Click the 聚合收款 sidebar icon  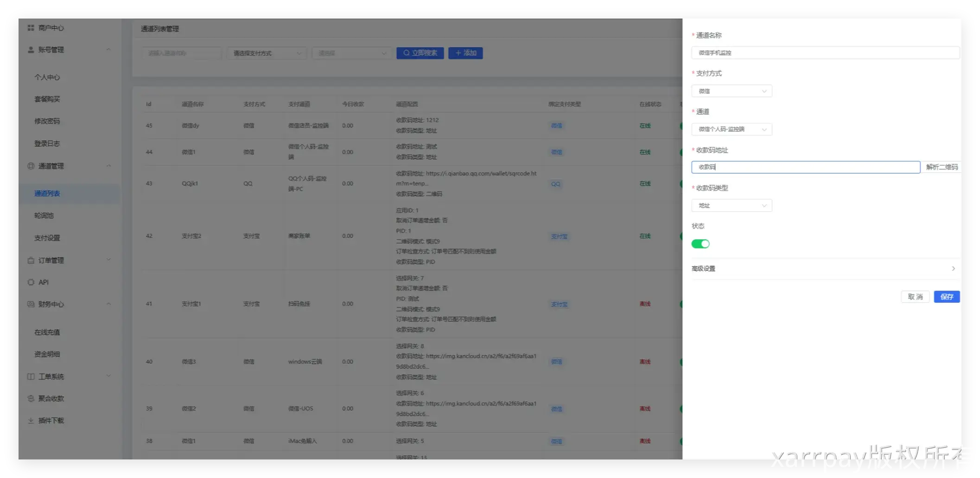coord(31,399)
